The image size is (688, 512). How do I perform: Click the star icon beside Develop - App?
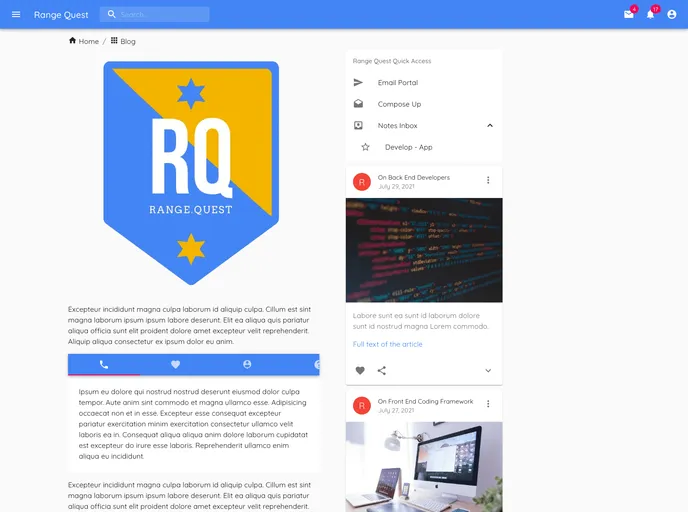pos(365,147)
